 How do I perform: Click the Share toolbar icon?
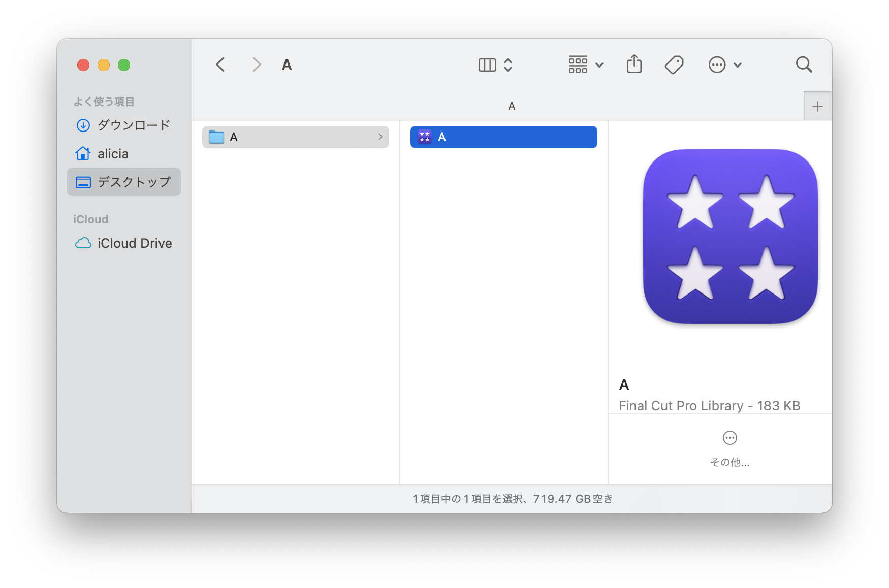634,64
